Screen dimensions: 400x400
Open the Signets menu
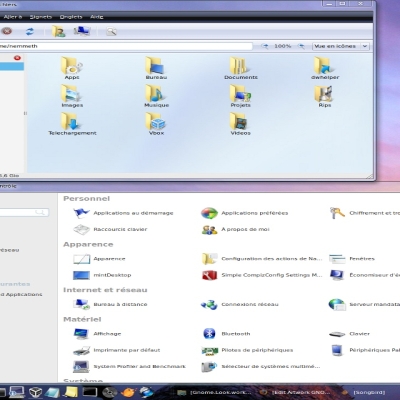point(41,17)
